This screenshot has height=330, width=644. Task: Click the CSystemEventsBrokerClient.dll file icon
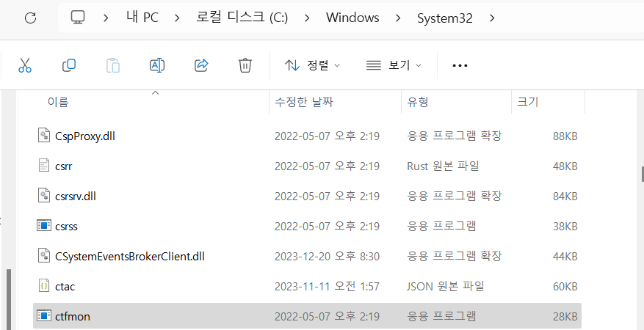point(43,256)
